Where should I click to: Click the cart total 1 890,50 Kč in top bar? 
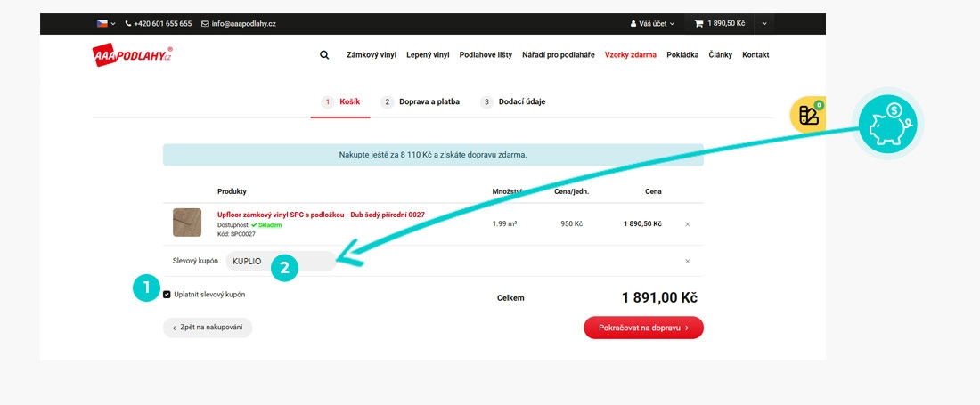(x=726, y=24)
